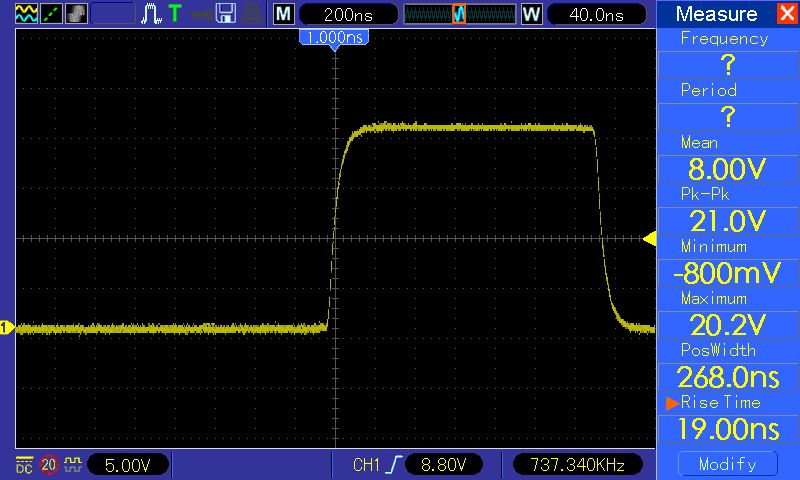Click the channel 1 ground level marker
The width and height of the screenshot is (800, 480).
(6, 328)
